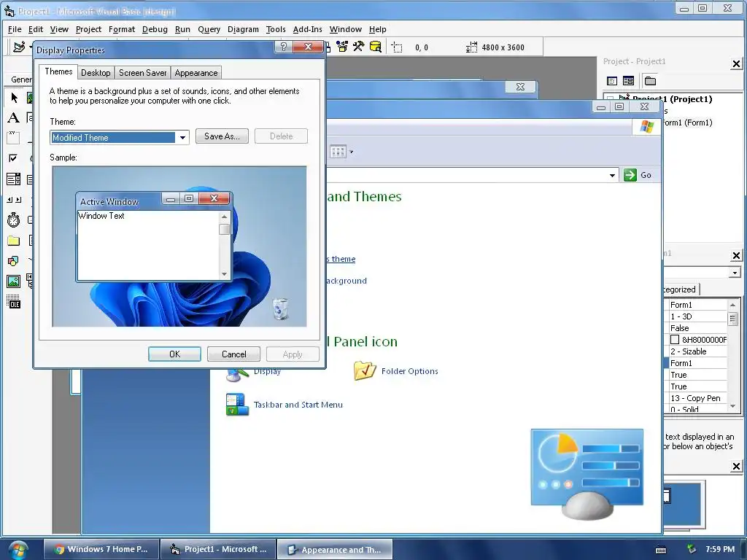The width and height of the screenshot is (747, 560).
Task: Open the Diagram menu
Action: (x=243, y=29)
